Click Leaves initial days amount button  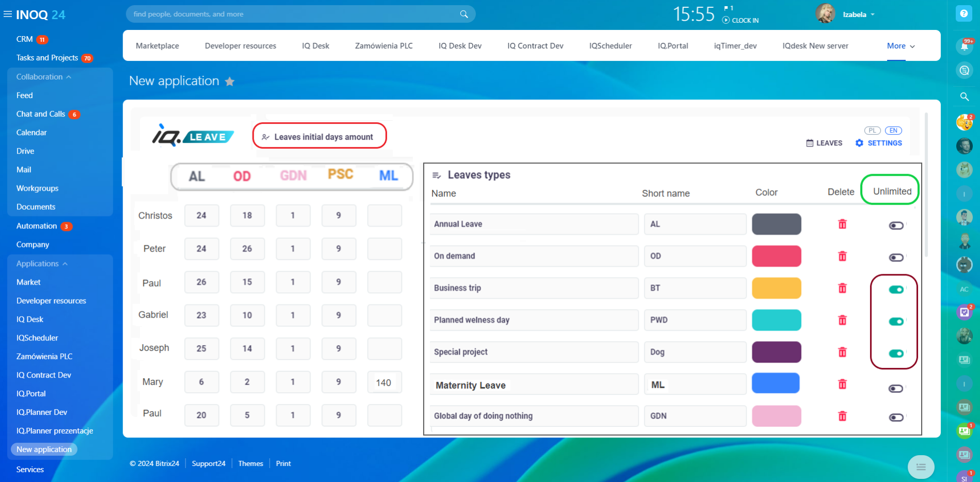coord(319,136)
